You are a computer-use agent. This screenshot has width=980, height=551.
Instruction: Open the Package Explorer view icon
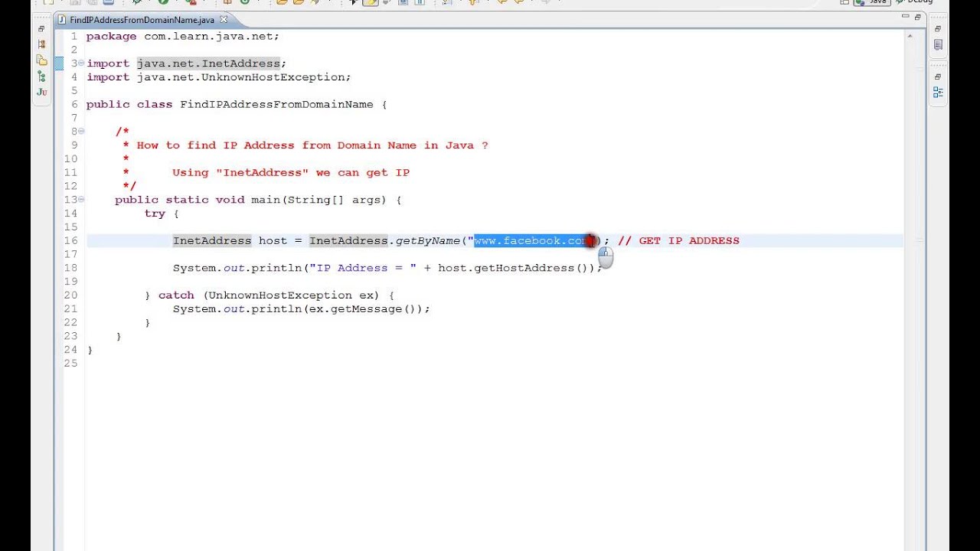(x=41, y=60)
